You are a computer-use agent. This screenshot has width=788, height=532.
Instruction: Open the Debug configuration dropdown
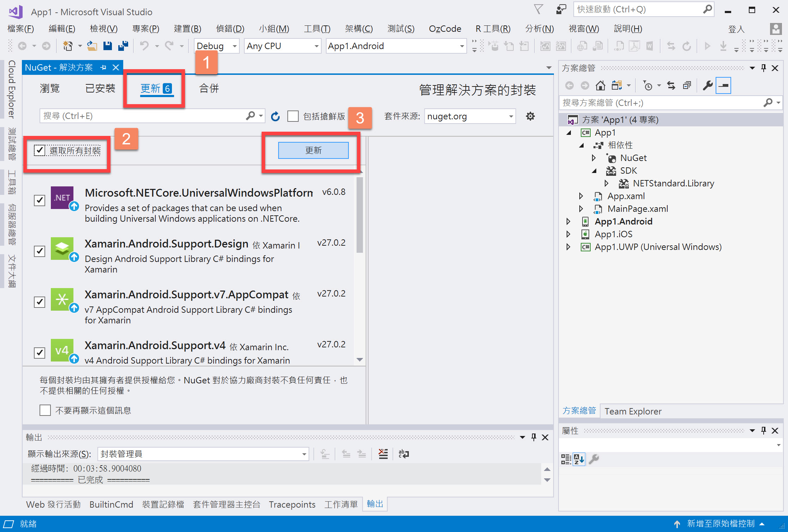217,46
